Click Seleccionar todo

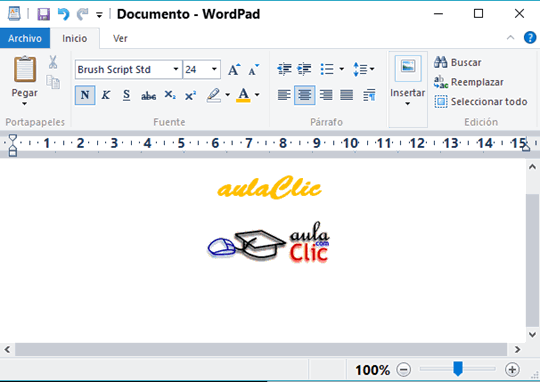click(481, 102)
